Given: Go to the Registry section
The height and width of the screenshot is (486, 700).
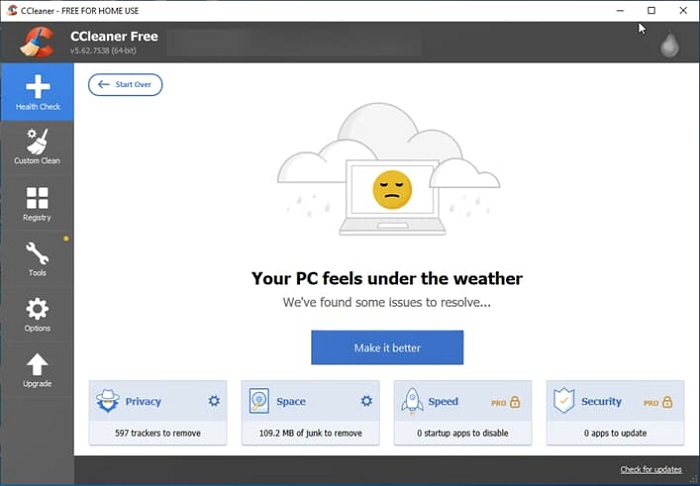Looking at the screenshot, I should pyautogui.click(x=37, y=204).
